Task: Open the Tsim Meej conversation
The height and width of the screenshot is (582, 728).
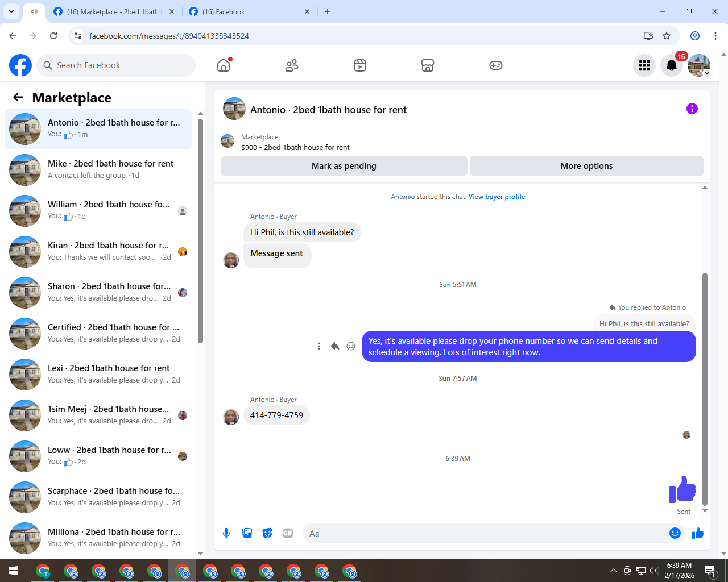Action: (98, 415)
